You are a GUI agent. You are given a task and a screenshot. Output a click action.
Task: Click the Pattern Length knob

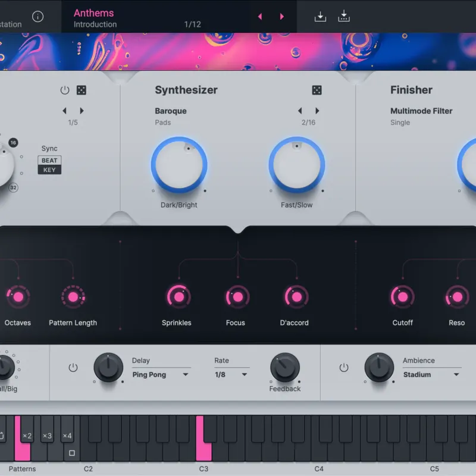tap(73, 297)
